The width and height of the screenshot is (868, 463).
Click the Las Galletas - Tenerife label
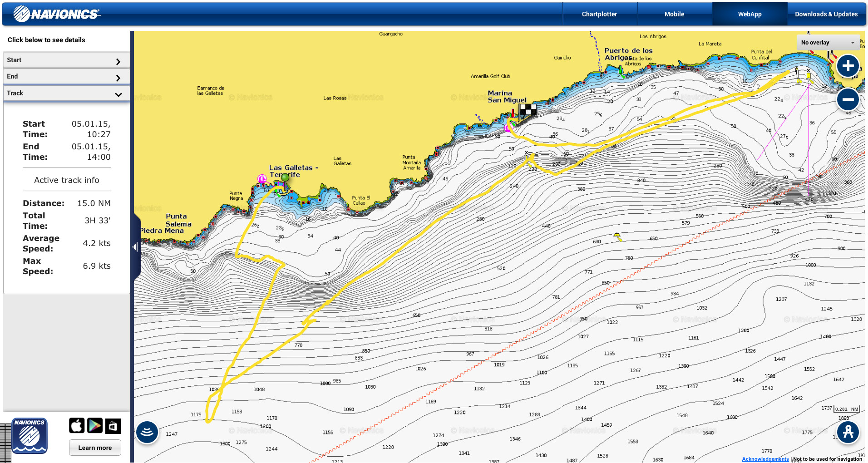pos(293,171)
